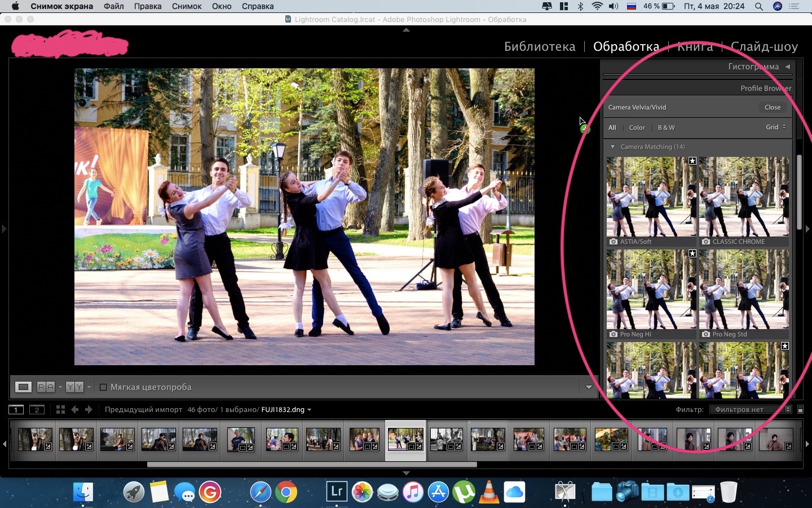This screenshot has width=812, height=508.
Task: Open iTunes from the Dock
Action: pos(413,492)
